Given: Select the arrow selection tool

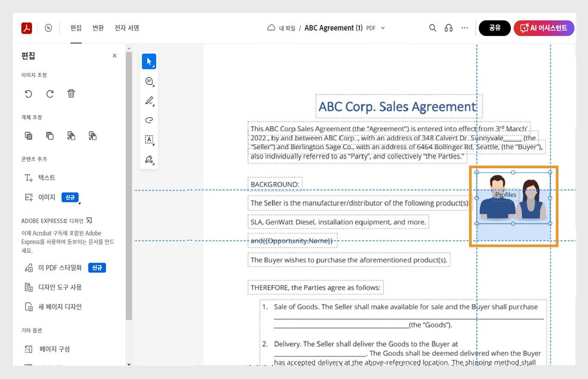Looking at the screenshot, I should 149,61.
